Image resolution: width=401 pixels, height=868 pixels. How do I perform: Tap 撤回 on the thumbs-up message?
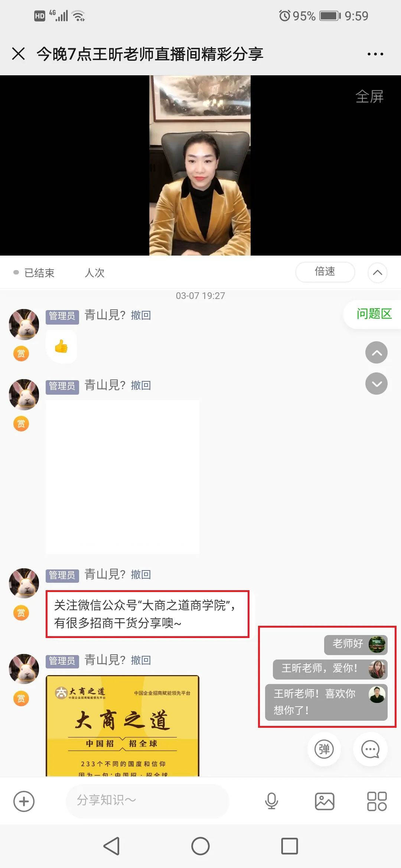[x=141, y=315]
